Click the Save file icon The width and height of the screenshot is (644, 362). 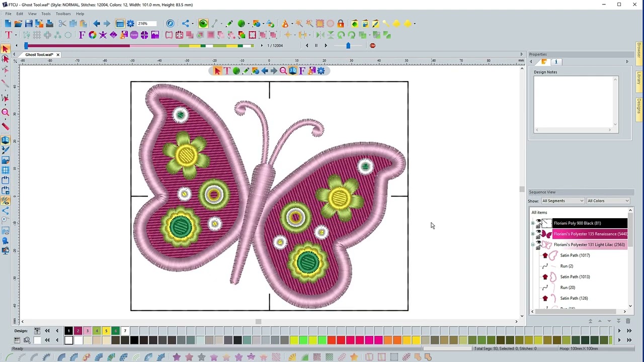[29, 24]
